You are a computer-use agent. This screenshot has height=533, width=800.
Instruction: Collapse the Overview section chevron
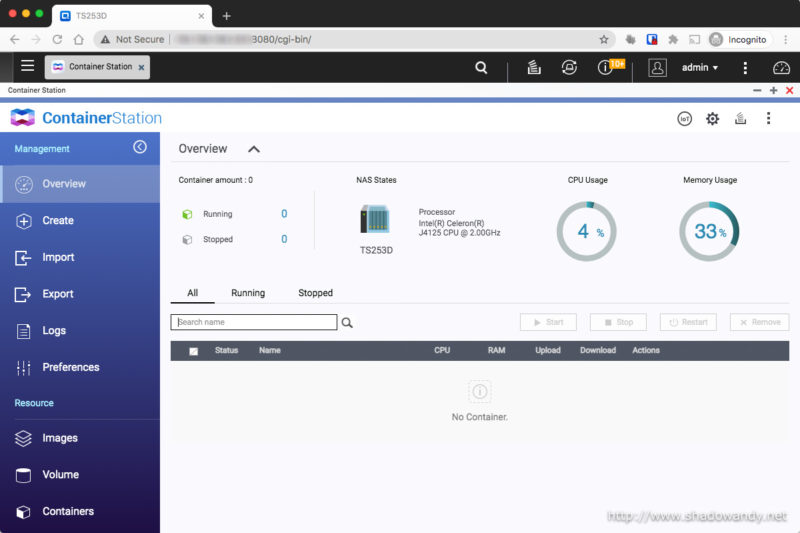[254, 149]
